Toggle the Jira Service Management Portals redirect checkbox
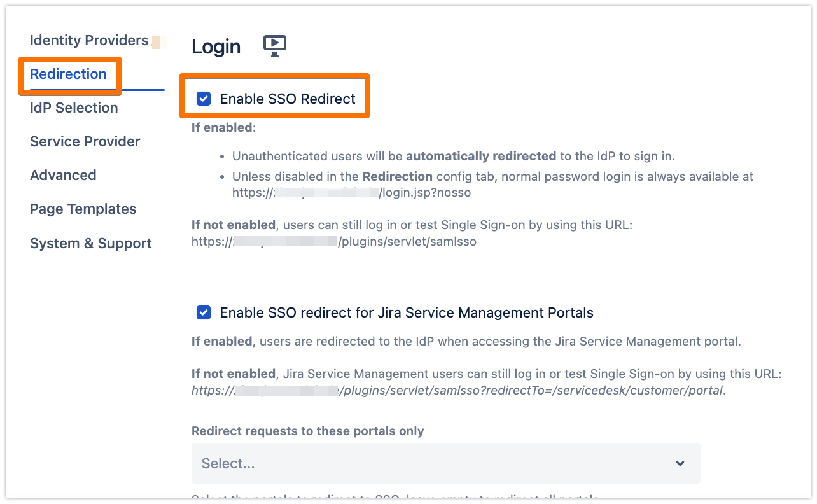 pyautogui.click(x=204, y=312)
